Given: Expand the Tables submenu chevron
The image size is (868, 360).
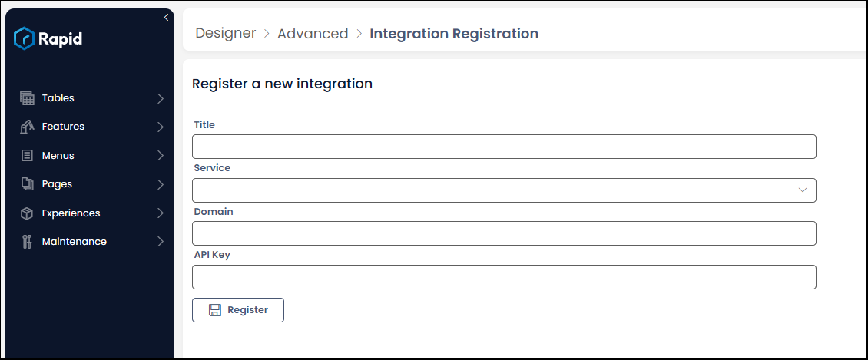Looking at the screenshot, I should click(160, 98).
